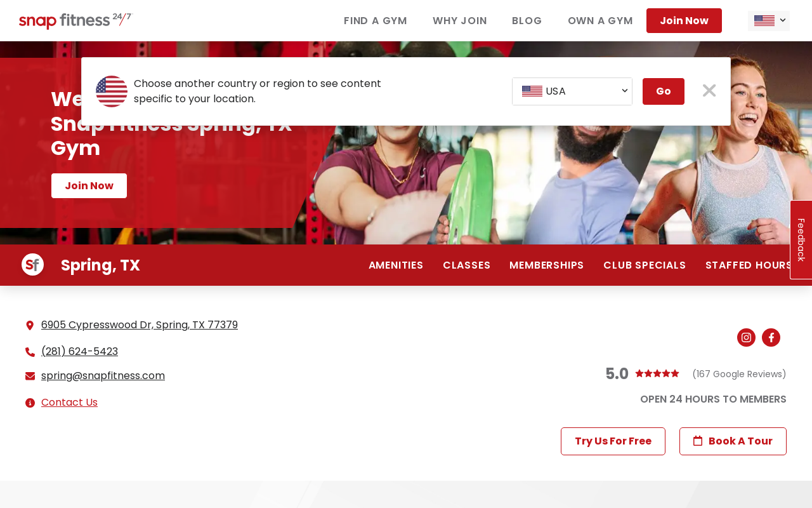The image size is (812, 508).
Task: Click Try Us For Free button
Action: click(x=613, y=441)
